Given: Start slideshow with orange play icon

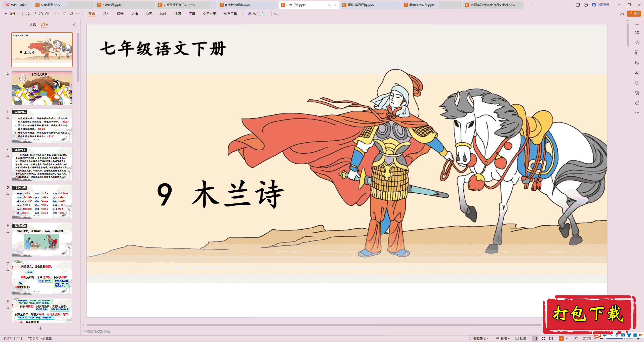Looking at the screenshot, I should pos(561,338).
